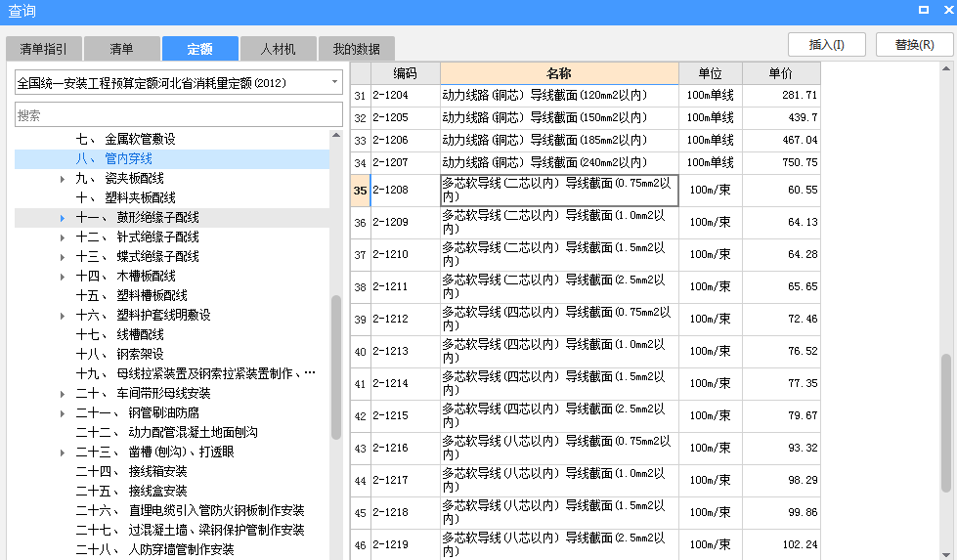Switch to the 清单指引 tab
The height and width of the screenshot is (560, 957).
43,49
